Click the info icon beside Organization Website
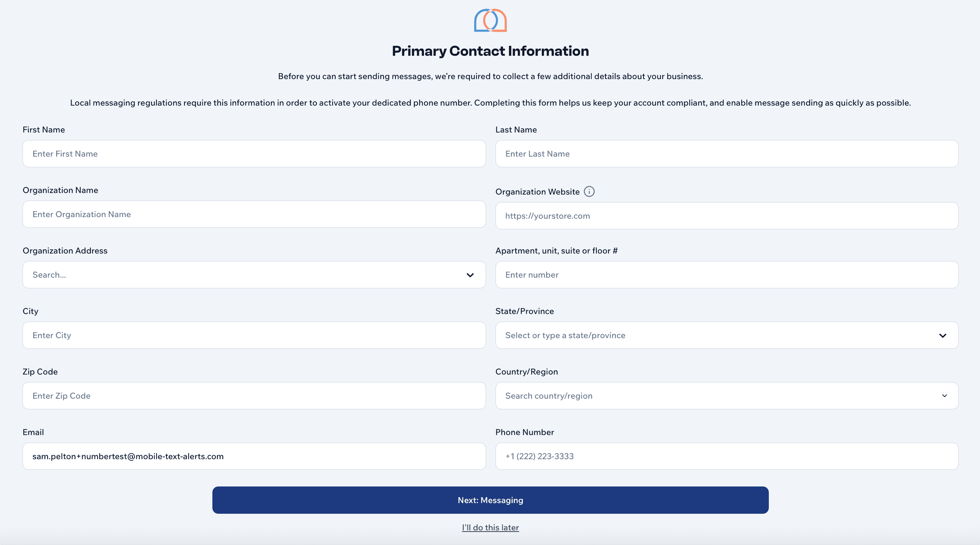The image size is (980, 545). (589, 191)
